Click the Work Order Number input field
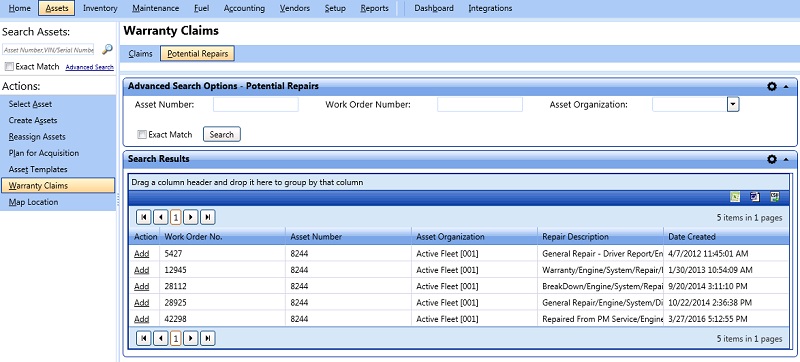Screen dimensions: 800x362 pos(480,105)
